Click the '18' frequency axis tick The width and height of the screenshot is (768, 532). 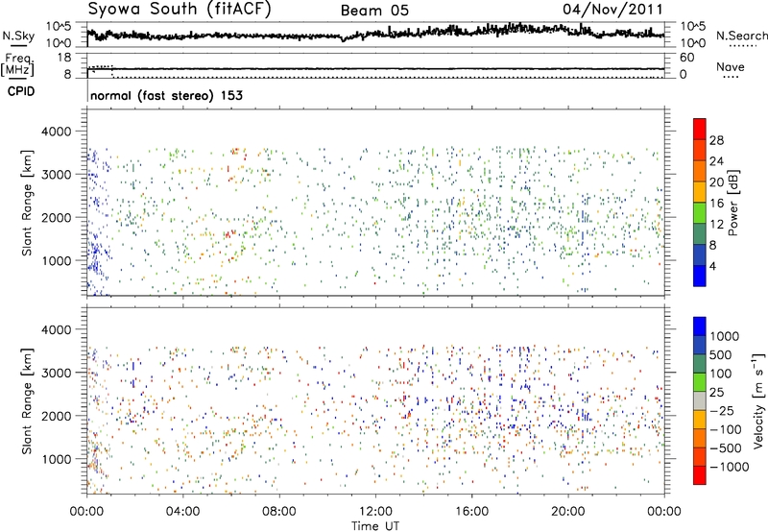64,58
